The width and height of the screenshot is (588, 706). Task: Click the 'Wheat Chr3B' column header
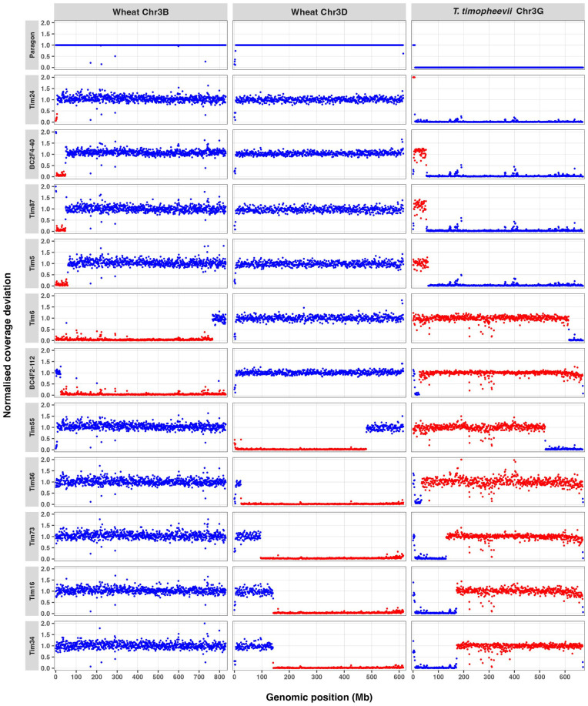tap(141, 12)
